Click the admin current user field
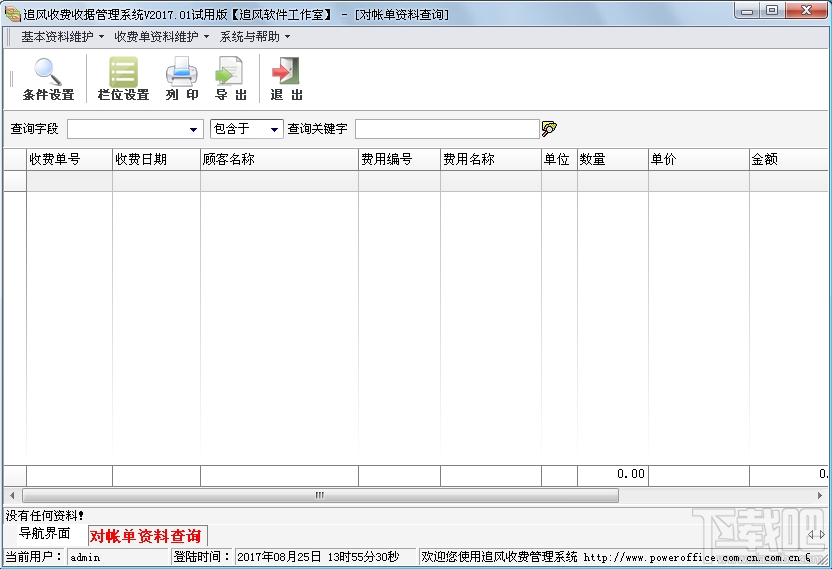Viewport: 832px width, 569px height. pos(118,557)
